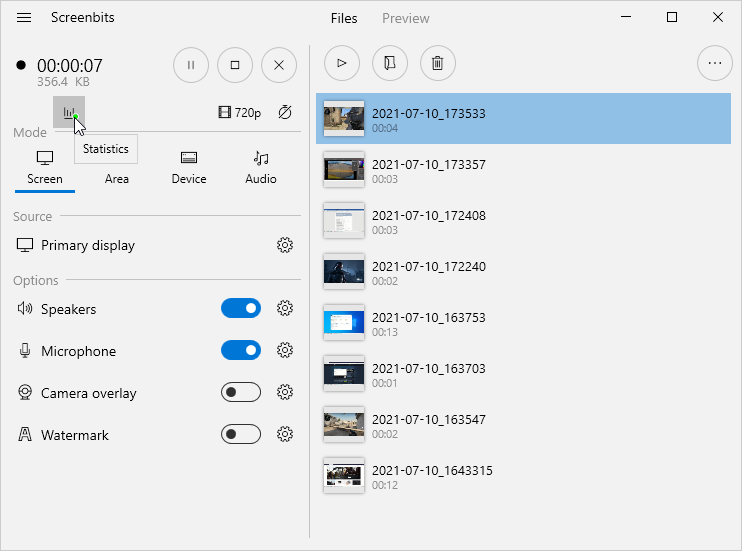
Task: Select recording 2021-07-10_173357
Action: pos(523,169)
